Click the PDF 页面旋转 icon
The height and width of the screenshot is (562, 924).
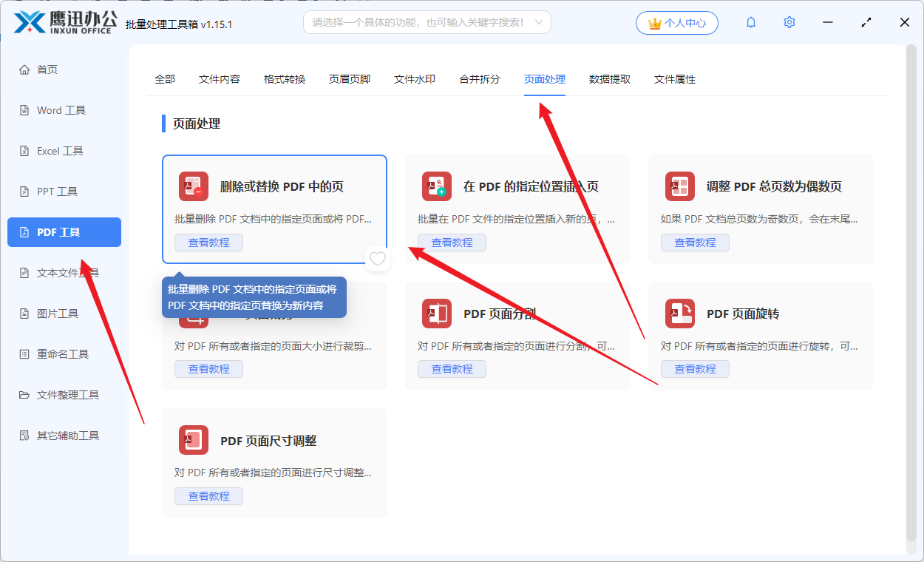680,314
